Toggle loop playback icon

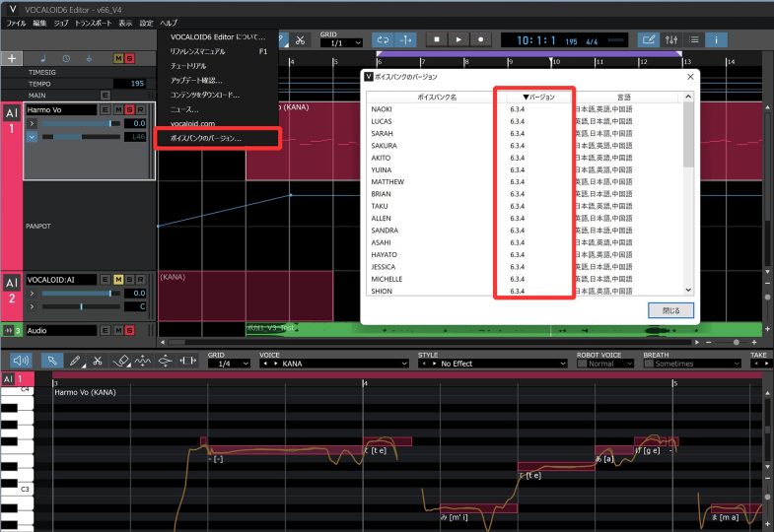(383, 40)
